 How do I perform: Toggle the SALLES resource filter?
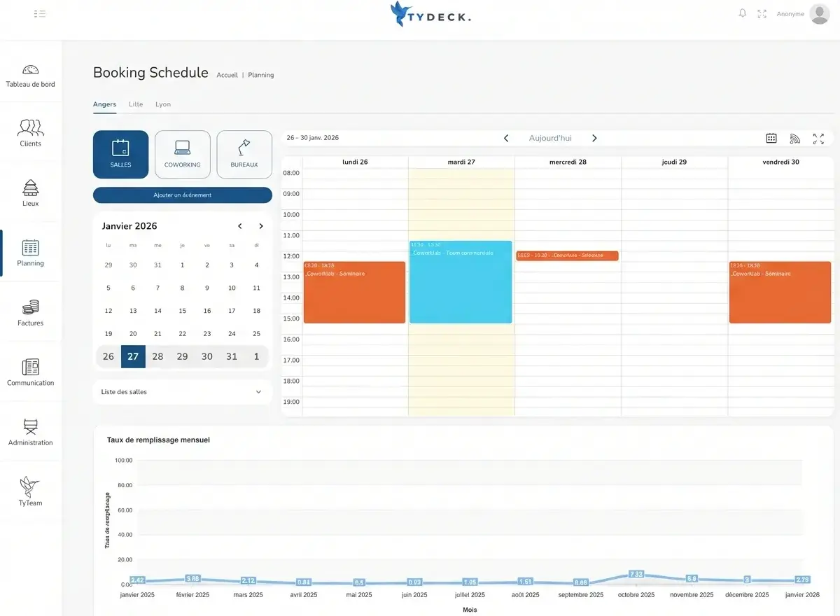click(x=120, y=155)
